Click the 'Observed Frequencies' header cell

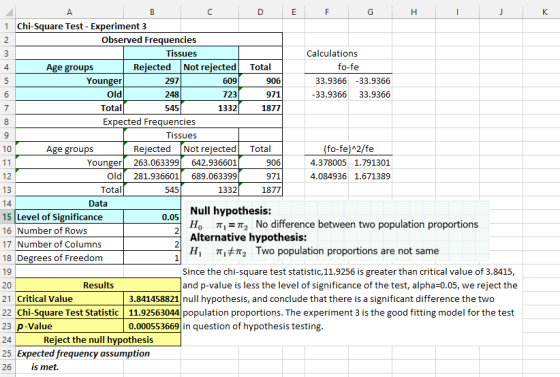click(149, 40)
